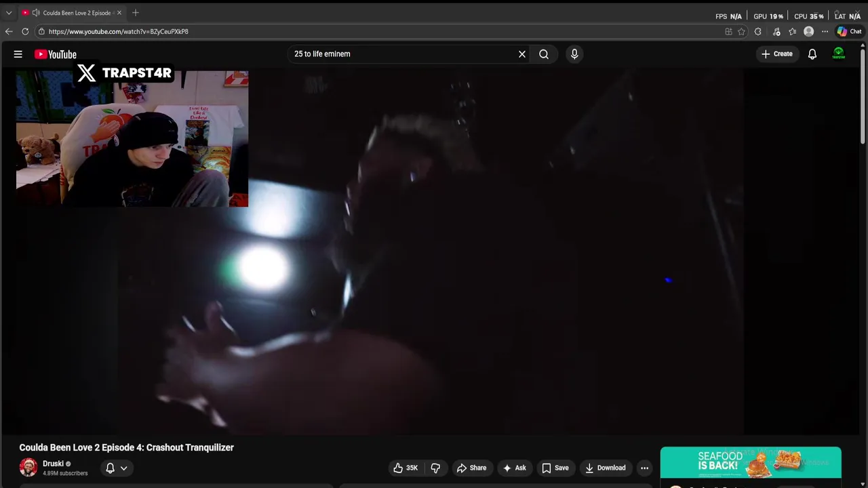Open the Druski channel avatar
The image size is (868, 488).
(28, 468)
